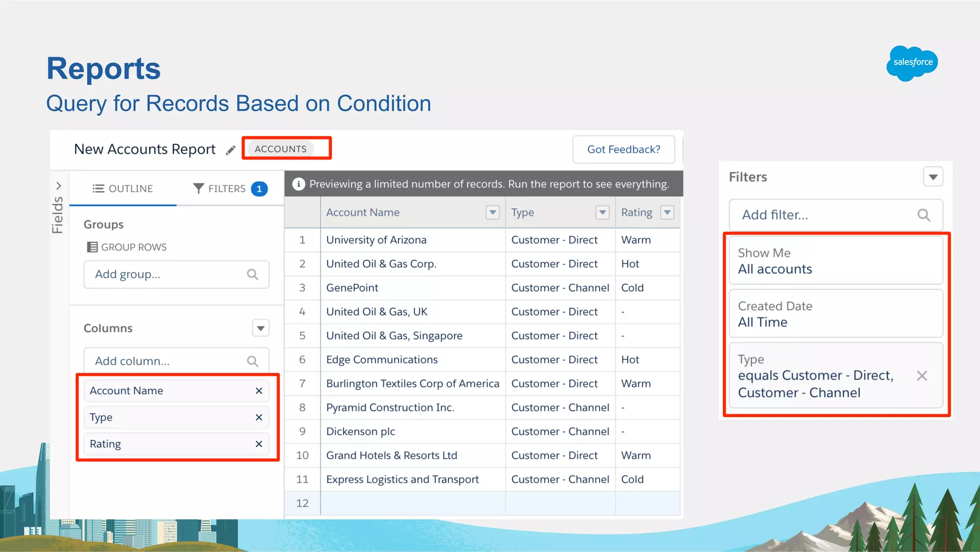Viewport: 980px width, 552px height.
Task: Click the Type column item in outline
Action: pos(177,417)
